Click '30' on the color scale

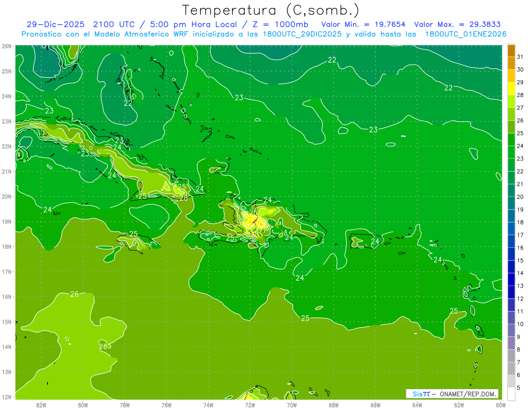point(520,70)
